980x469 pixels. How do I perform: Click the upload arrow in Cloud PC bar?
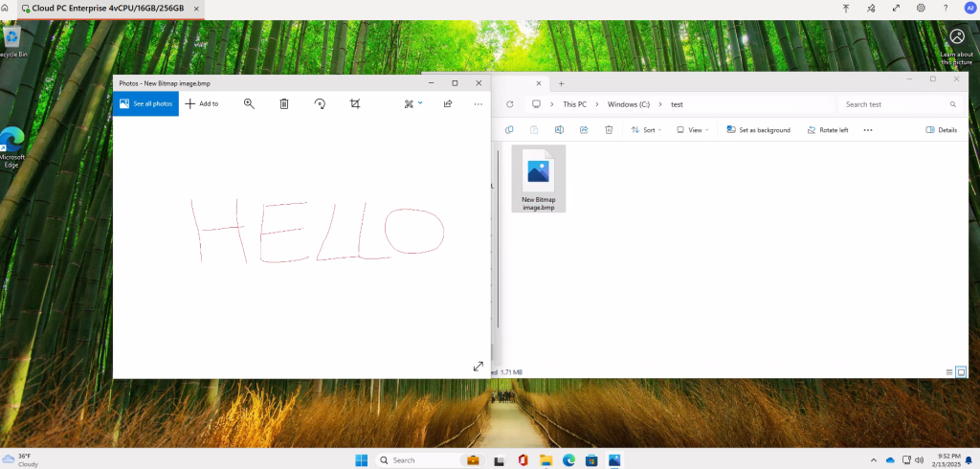click(846, 8)
